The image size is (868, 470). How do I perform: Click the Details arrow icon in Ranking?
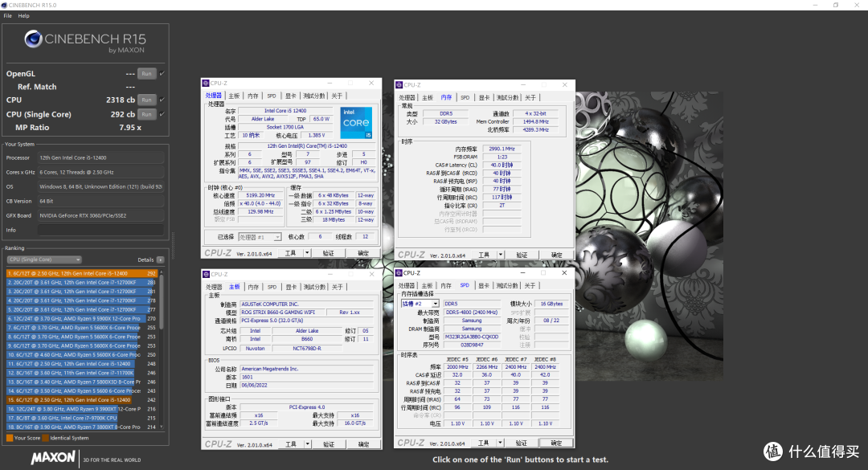pyautogui.click(x=161, y=260)
